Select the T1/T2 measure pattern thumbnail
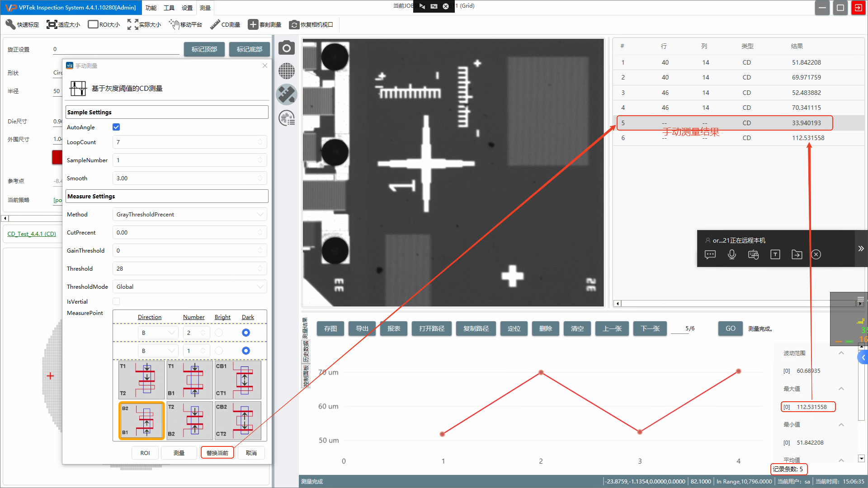Image resolution: width=868 pixels, height=488 pixels. click(x=142, y=380)
